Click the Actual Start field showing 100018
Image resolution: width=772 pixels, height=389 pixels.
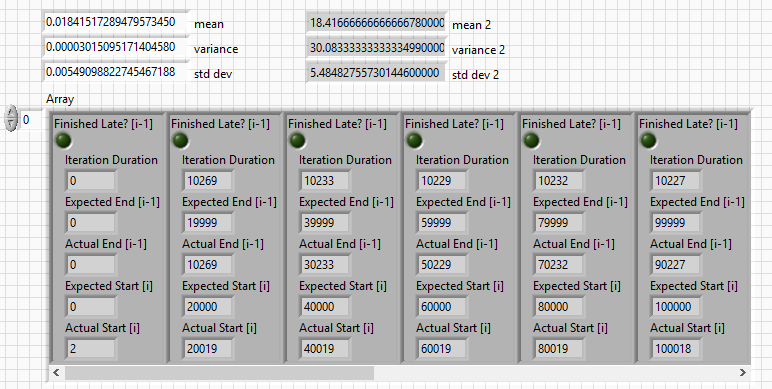[x=676, y=349]
